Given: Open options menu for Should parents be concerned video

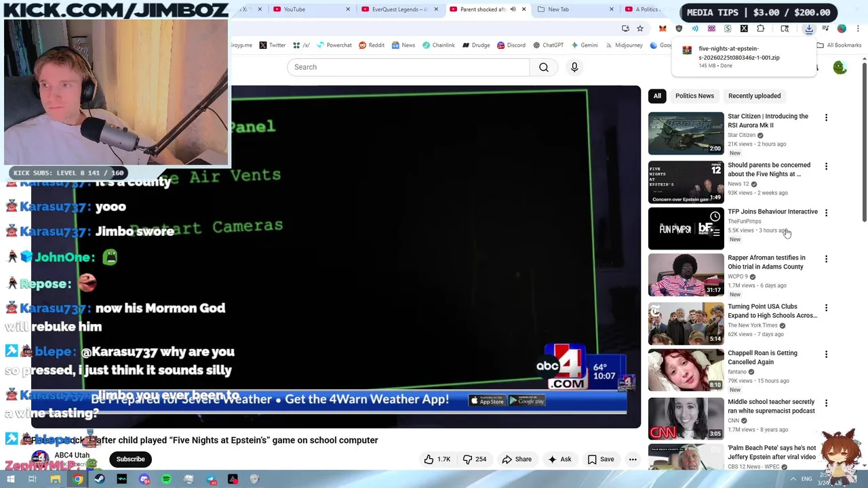Looking at the screenshot, I should coord(826,167).
